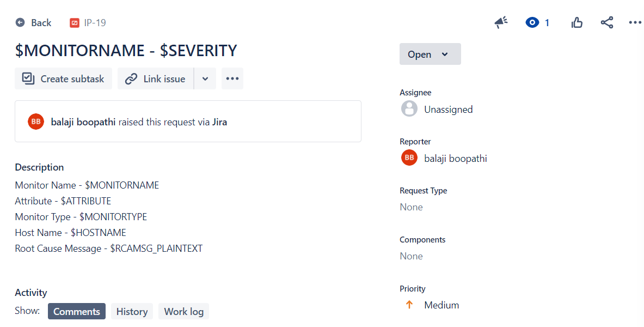The width and height of the screenshot is (644, 327).
Task: Open the ellipsis menu beside Link issue
Action: (232, 78)
